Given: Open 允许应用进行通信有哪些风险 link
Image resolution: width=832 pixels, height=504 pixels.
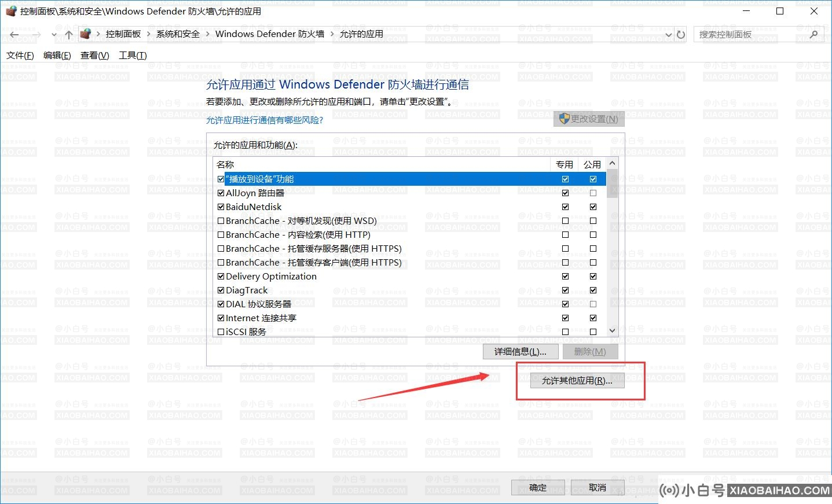Looking at the screenshot, I should (265, 120).
